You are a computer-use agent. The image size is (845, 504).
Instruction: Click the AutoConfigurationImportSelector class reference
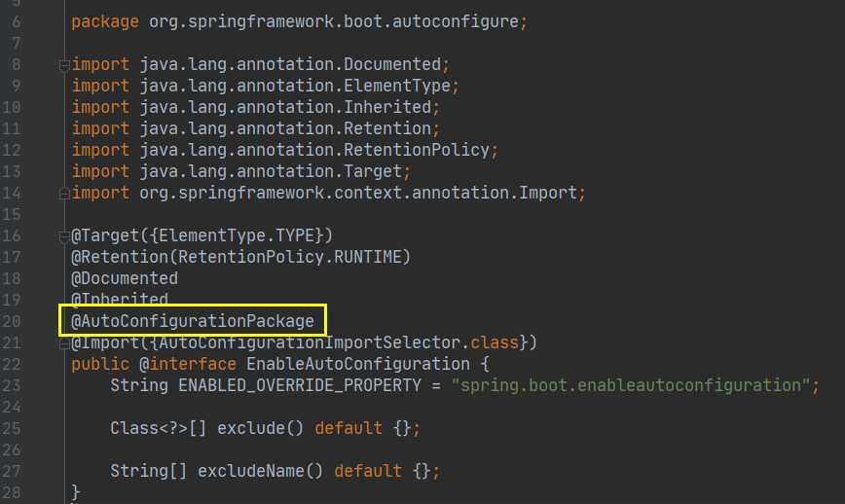[x=310, y=342]
